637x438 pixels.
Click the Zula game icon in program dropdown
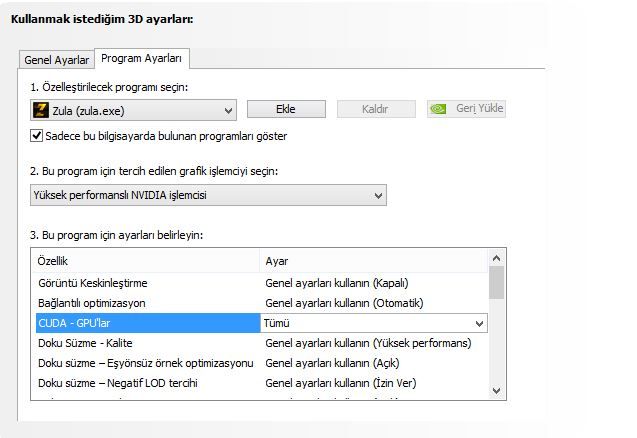[41, 110]
